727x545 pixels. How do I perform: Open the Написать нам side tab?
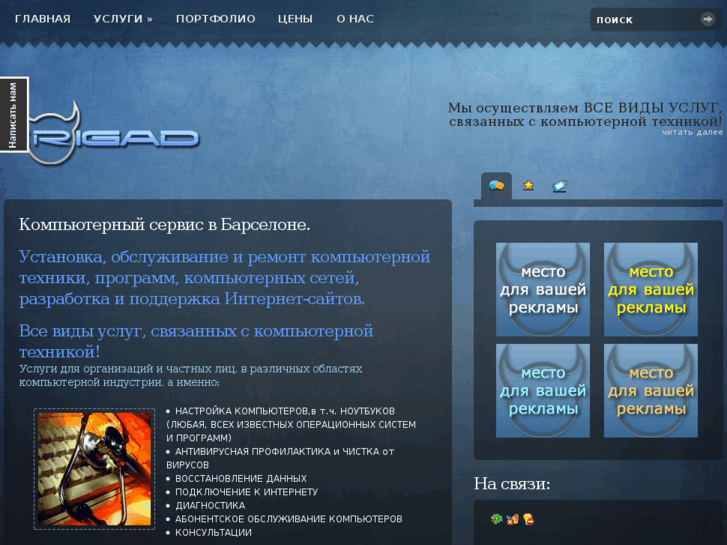coord(13,115)
